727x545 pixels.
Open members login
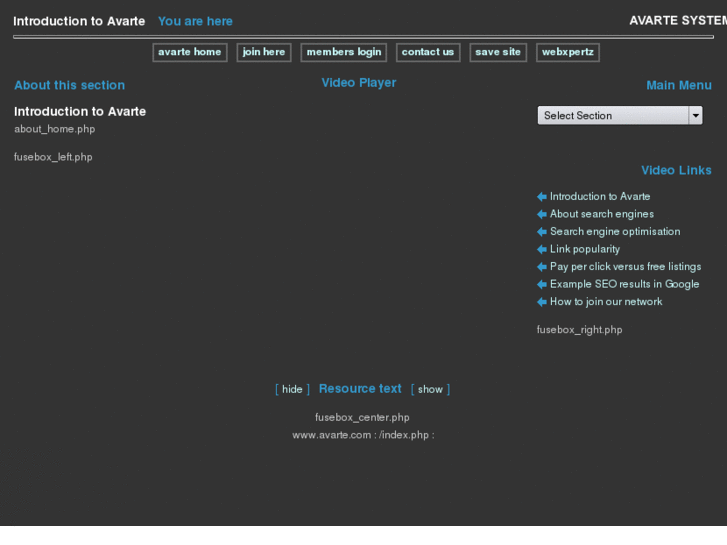[344, 52]
